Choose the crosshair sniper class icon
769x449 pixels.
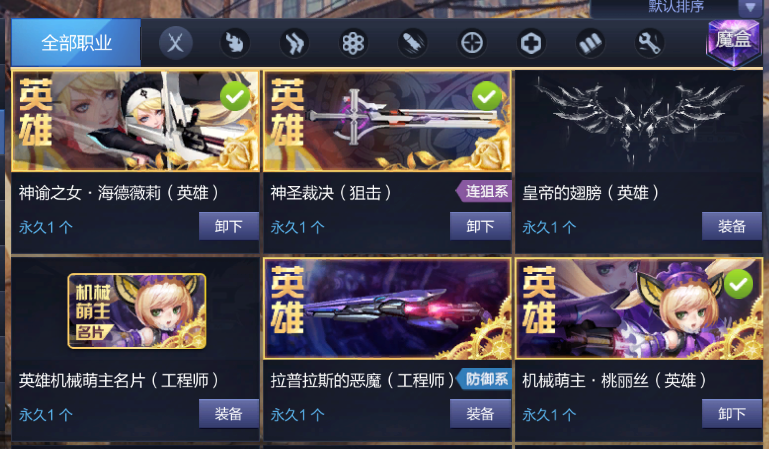click(x=472, y=43)
